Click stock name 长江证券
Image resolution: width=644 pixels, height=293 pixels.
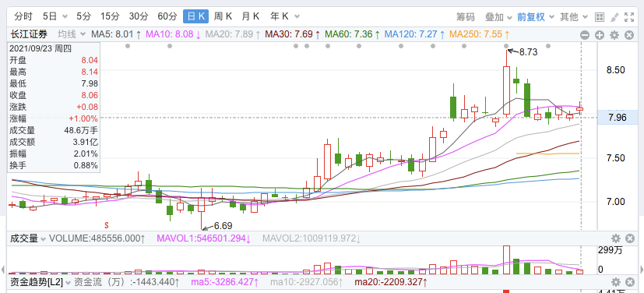29,34
